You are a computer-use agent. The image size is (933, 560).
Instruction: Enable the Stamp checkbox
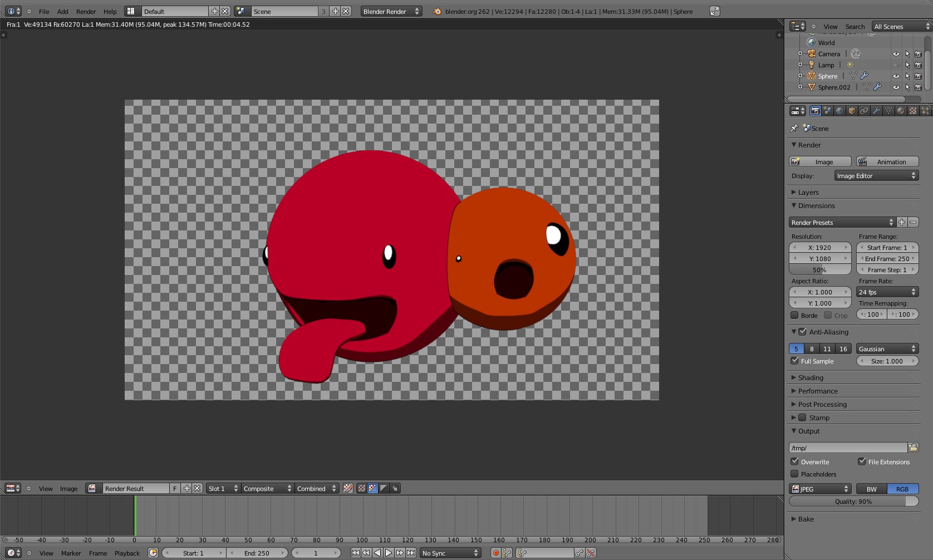pyautogui.click(x=802, y=417)
